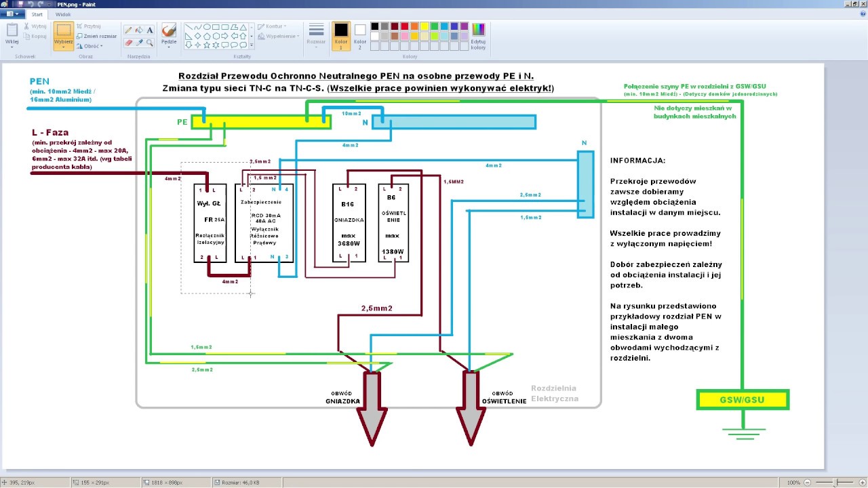Open the Paint application menu button
The width and height of the screenshot is (868, 488).
click(x=13, y=14)
